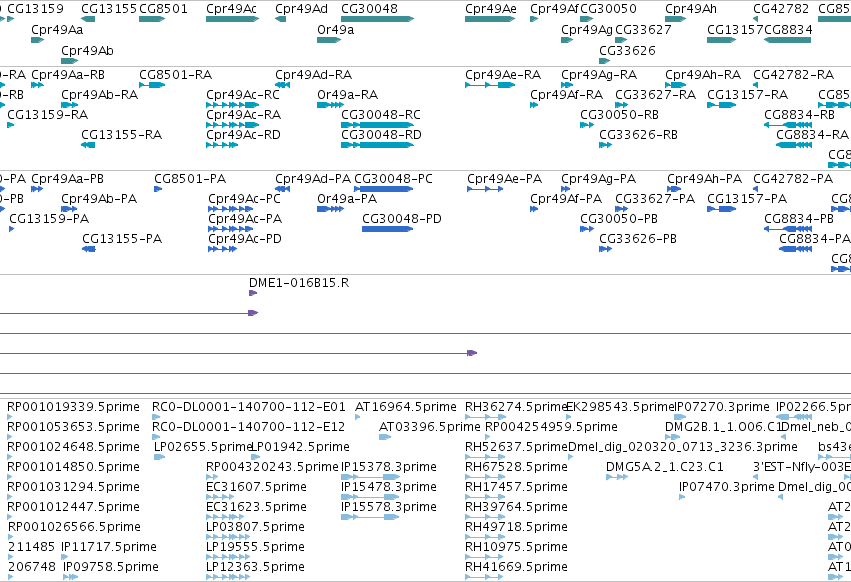The image size is (851, 582).
Task: Select the CG13155 gene label
Action: 109,9
